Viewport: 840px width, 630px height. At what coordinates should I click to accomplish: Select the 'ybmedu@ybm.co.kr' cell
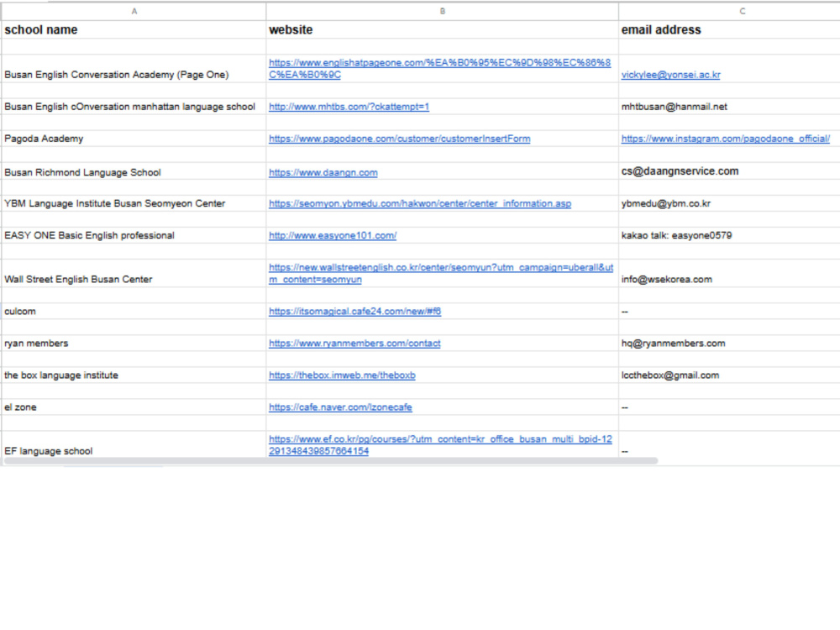click(x=730, y=203)
